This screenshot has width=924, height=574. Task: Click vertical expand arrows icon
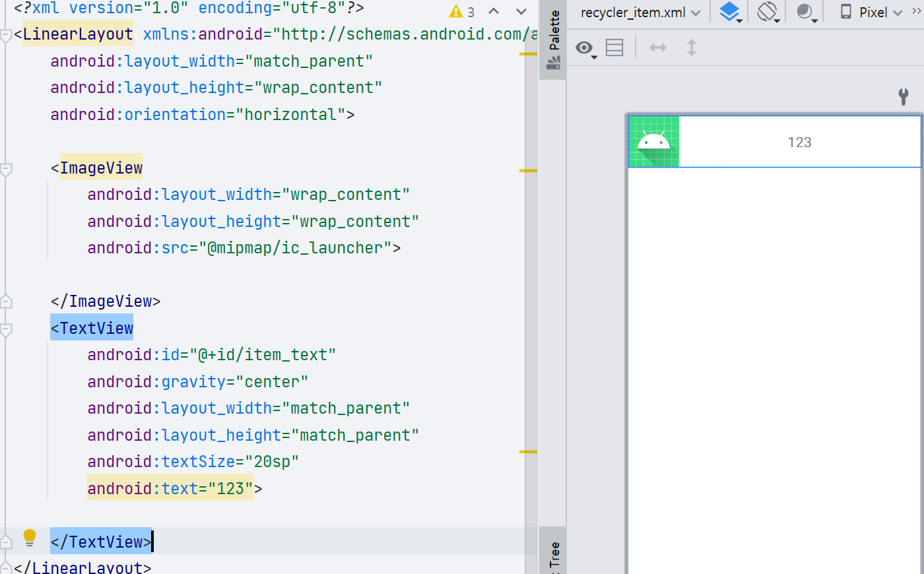[692, 48]
